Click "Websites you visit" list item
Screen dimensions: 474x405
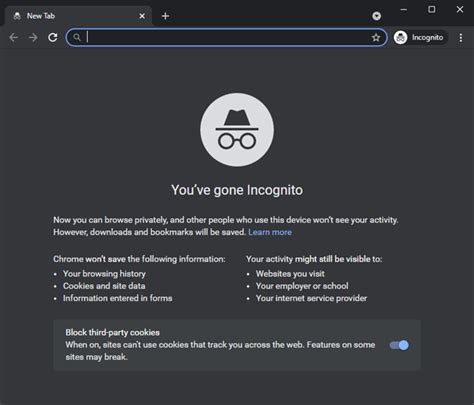pos(290,274)
